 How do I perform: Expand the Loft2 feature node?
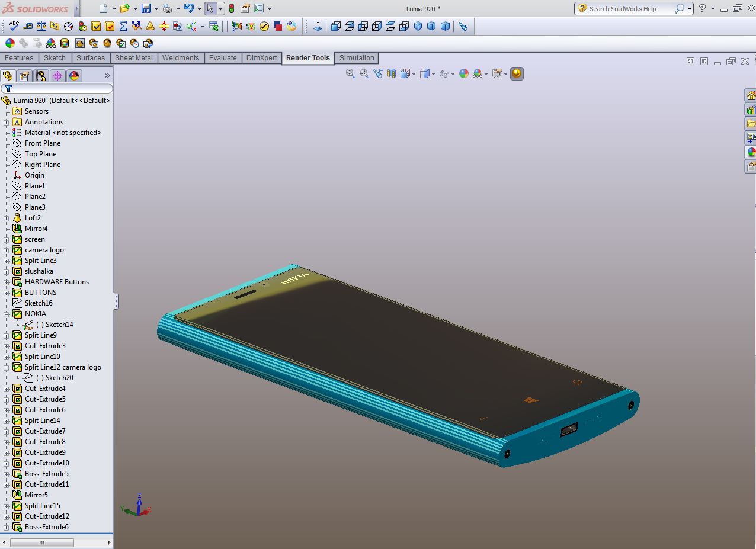[7, 218]
